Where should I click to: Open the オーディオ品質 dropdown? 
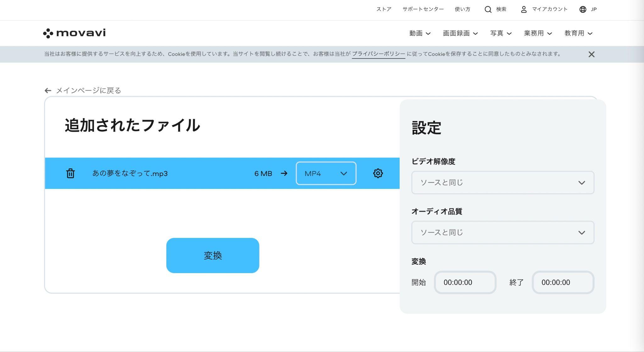click(x=502, y=233)
